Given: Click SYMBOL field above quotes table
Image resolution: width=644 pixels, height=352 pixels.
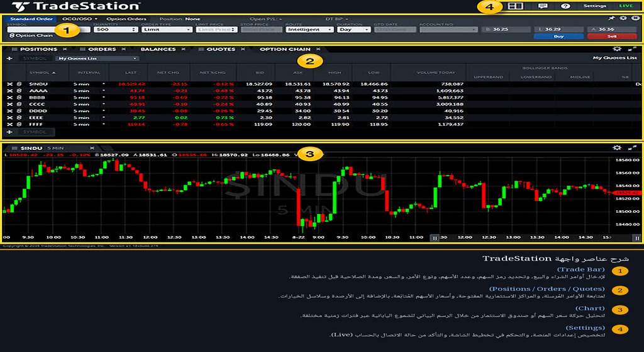Looking at the screenshot, I should point(34,59).
